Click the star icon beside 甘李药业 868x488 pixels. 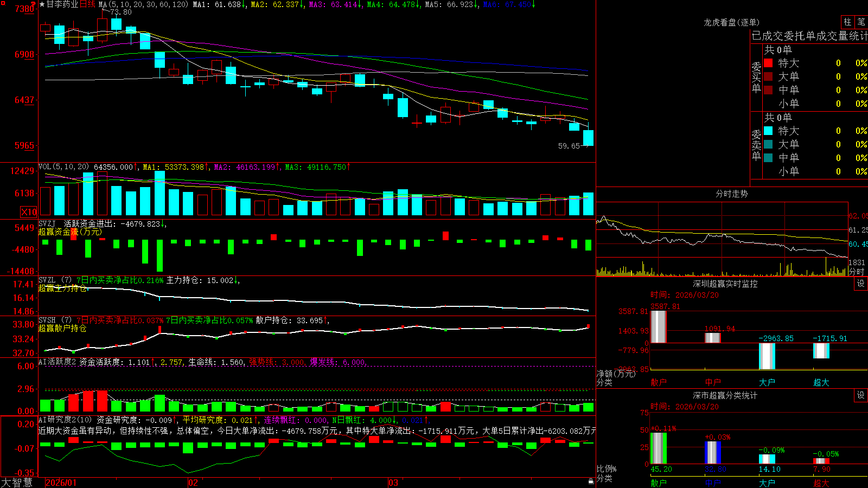(42, 4)
